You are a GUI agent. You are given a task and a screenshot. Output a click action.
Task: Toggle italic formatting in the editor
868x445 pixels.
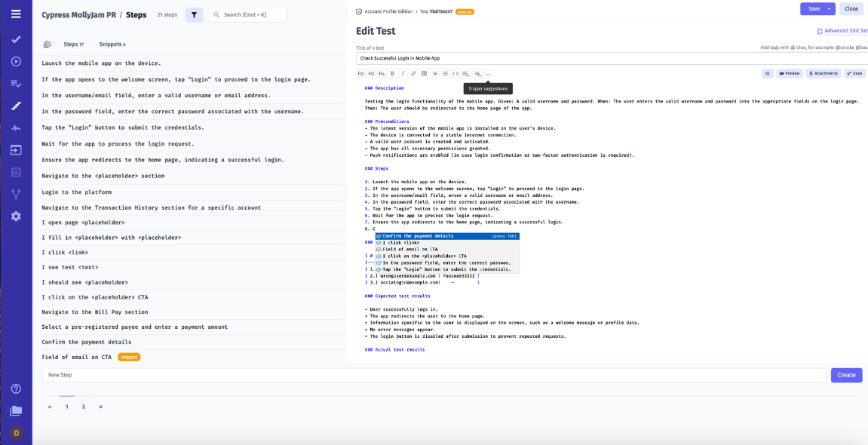[x=403, y=72]
